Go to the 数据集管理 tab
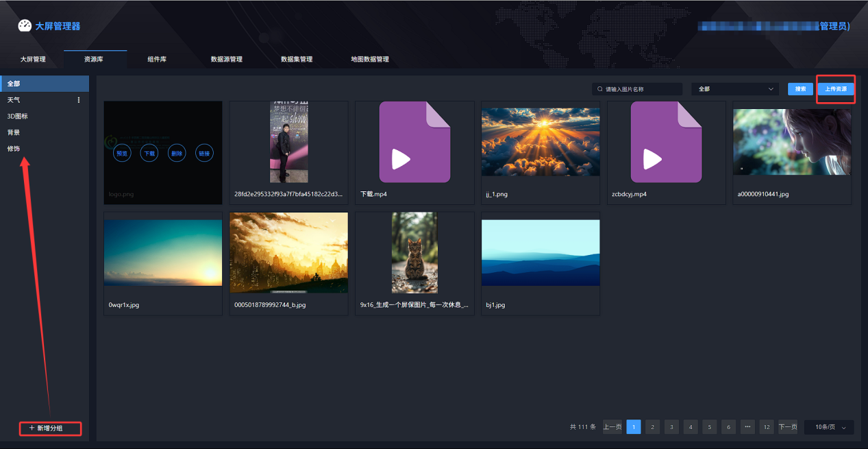The width and height of the screenshot is (868, 449). 297,59
